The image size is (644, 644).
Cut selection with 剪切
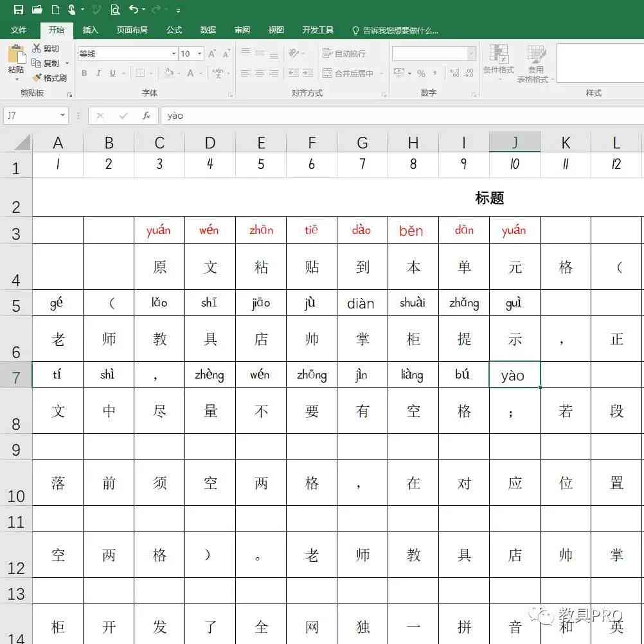[x=46, y=48]
